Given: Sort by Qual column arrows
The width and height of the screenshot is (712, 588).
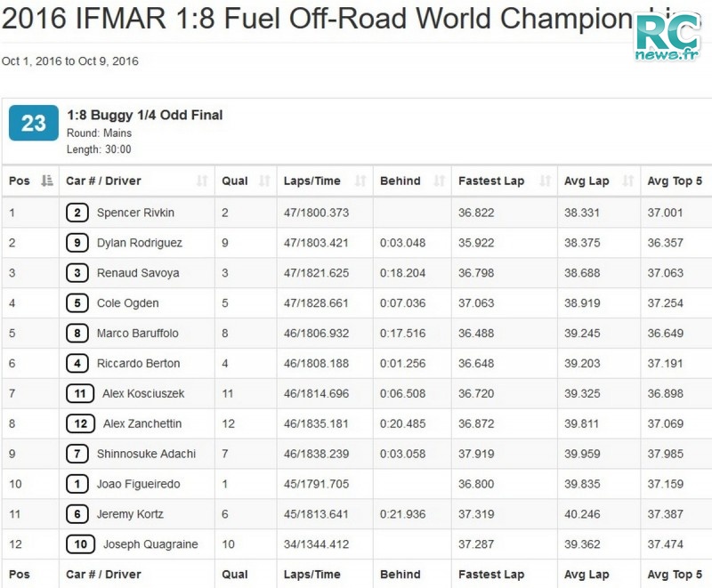Looking at the screenshot, I should 264,181.
